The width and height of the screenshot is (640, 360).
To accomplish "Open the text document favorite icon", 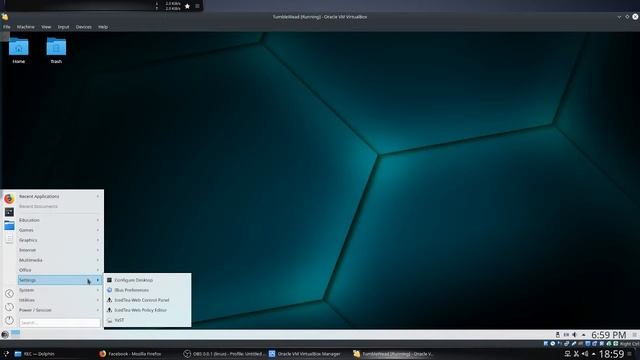I will click(9, 239).
